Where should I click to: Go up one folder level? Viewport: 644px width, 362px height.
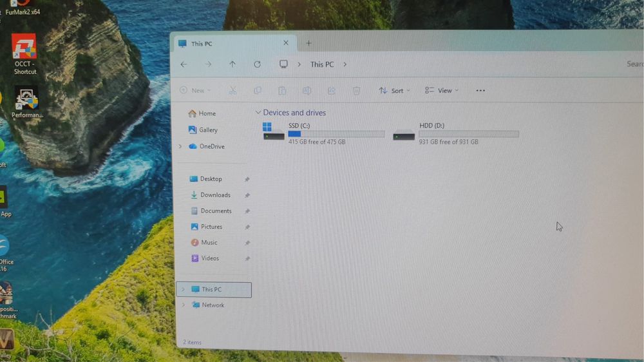[232, 64]
